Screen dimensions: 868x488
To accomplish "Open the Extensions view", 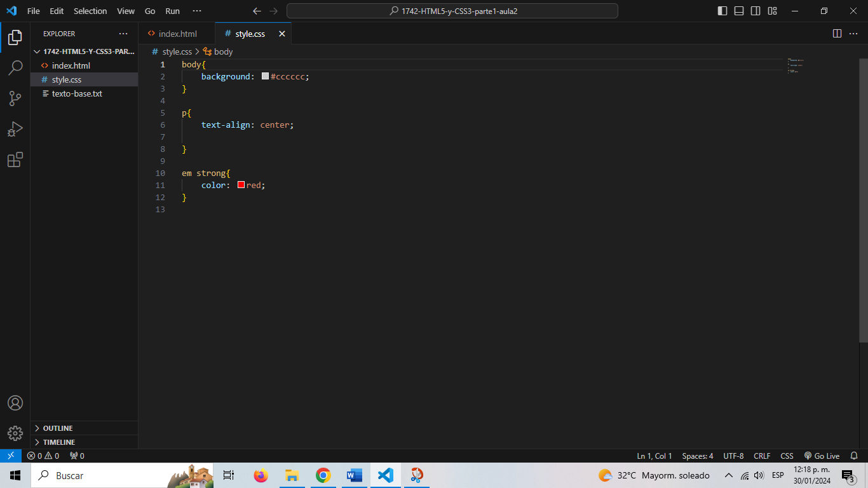I will tap(15, 159).
